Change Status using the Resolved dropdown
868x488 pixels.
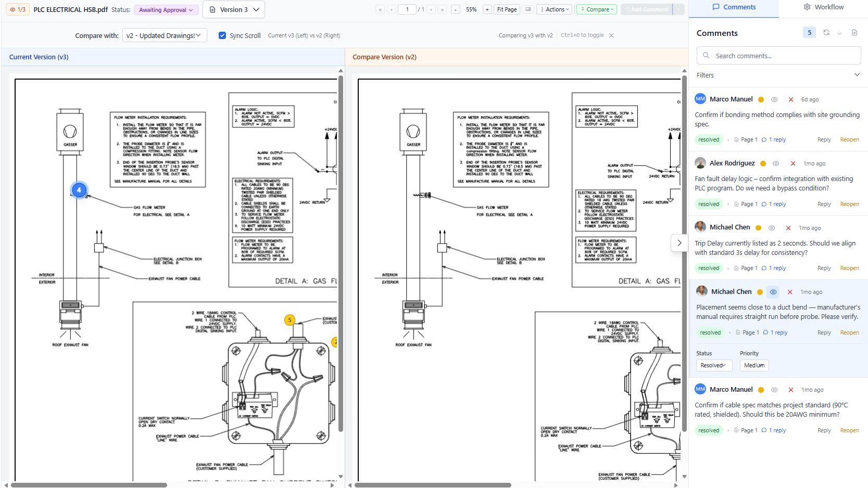tap(714, 365)
